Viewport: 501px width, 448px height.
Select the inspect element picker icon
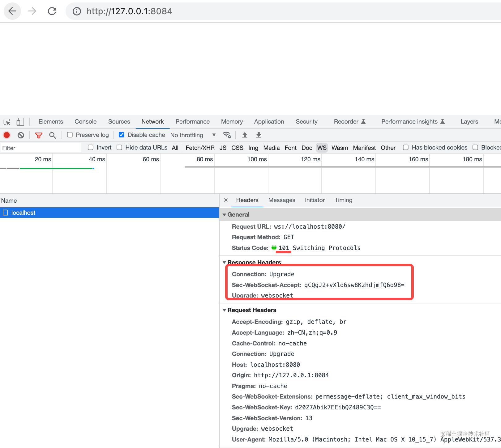coord(7,122)
